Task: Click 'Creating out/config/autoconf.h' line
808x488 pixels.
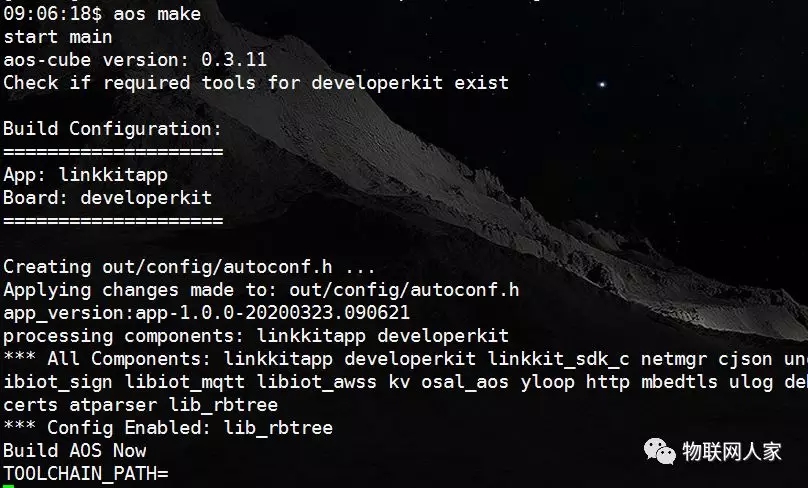Action: pyautogui.click(x=189, y=267)
